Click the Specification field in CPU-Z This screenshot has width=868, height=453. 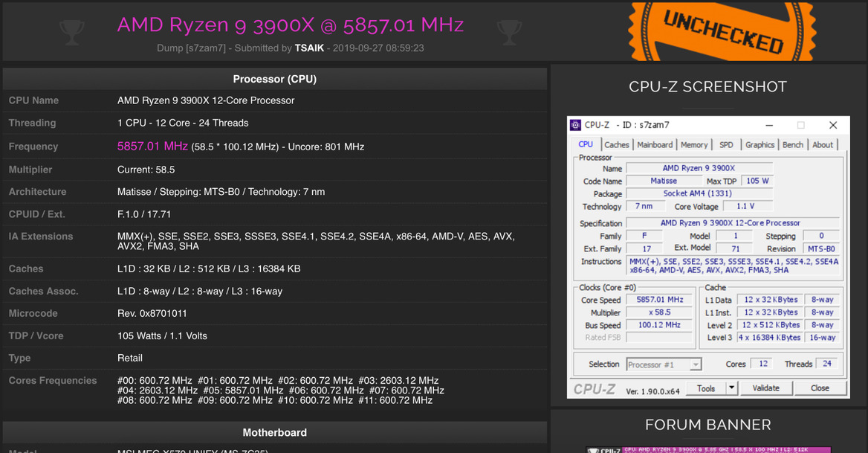click(733, 223)
